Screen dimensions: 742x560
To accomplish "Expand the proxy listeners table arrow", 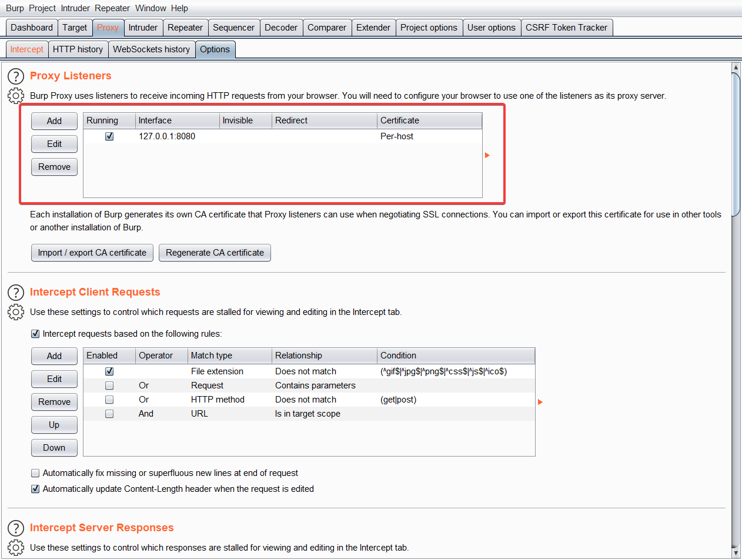I will [487, 155].
